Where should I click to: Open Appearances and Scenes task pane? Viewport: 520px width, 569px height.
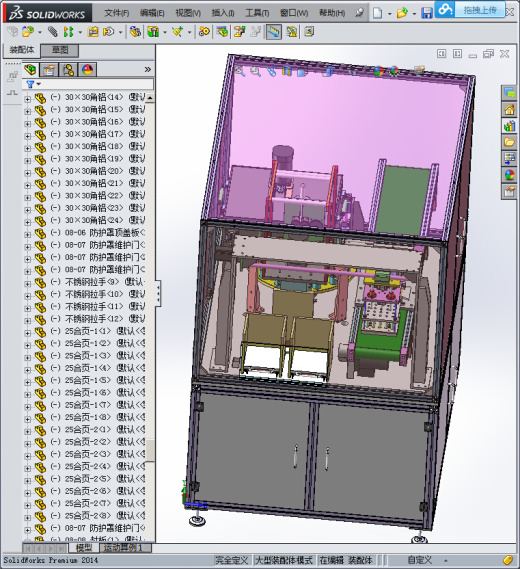point(509,175)
